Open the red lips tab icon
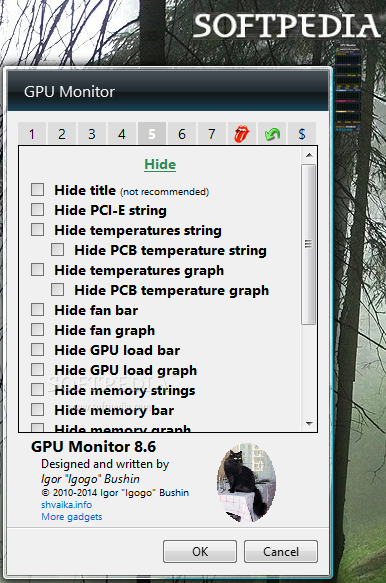 click(241, 133)
